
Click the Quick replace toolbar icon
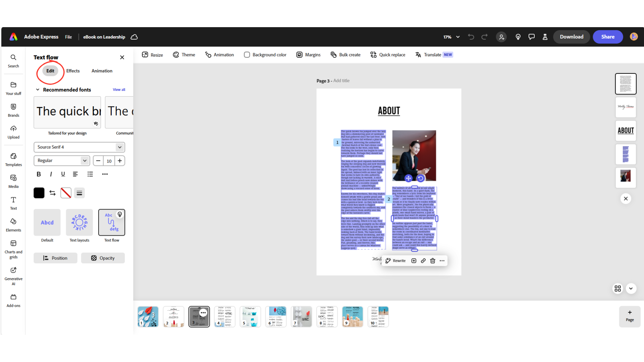coord(373,55)
